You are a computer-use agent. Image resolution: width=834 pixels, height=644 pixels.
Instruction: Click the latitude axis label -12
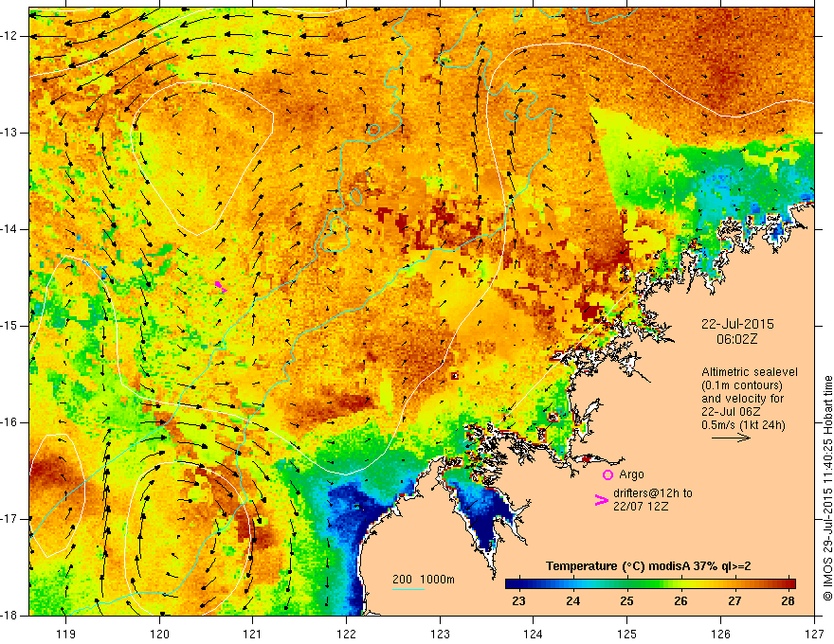click(x=9, y=36)
